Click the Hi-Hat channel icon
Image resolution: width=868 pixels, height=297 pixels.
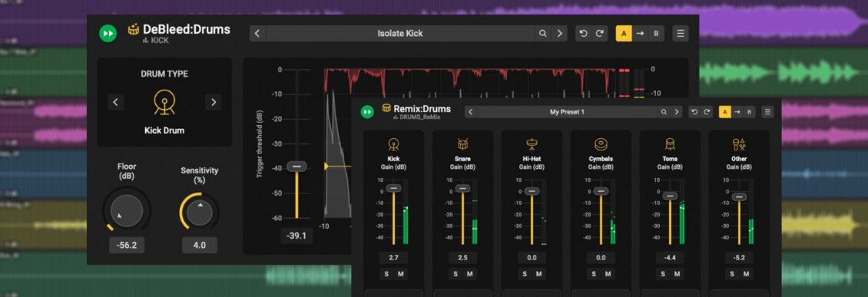532,144
